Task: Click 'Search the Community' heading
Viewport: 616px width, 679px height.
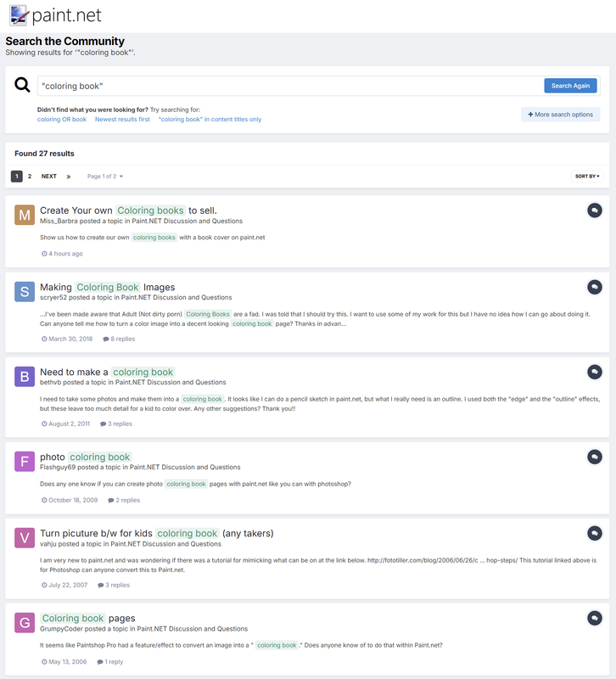Action: (65, 41)
